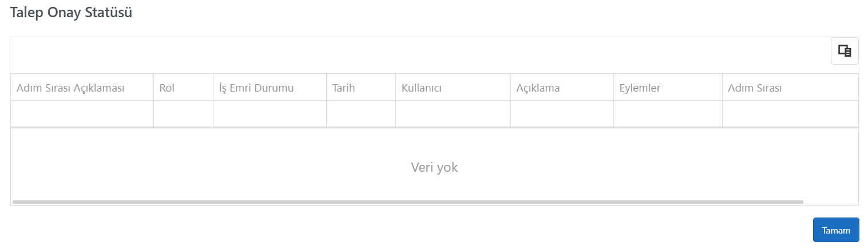Viewport: 868px width, 249px height.
Task: Focus the Kullanıcı filter field
Action: coord(453,113)
